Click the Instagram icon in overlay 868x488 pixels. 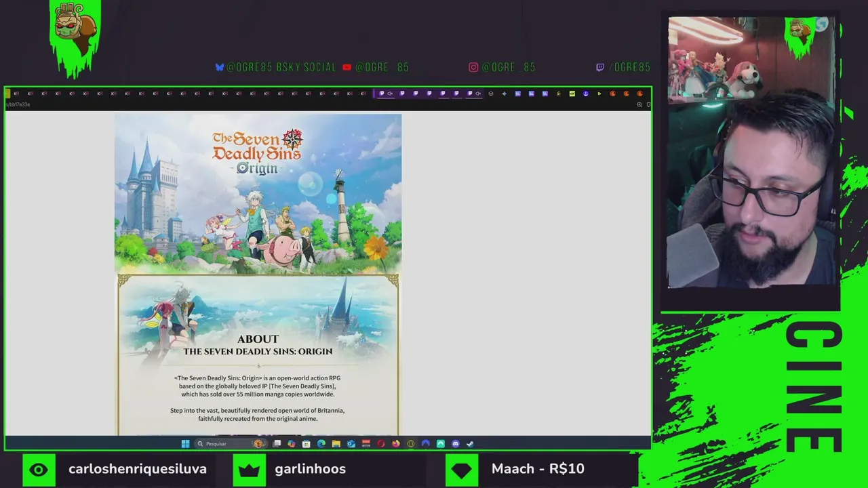coord(473,67)
